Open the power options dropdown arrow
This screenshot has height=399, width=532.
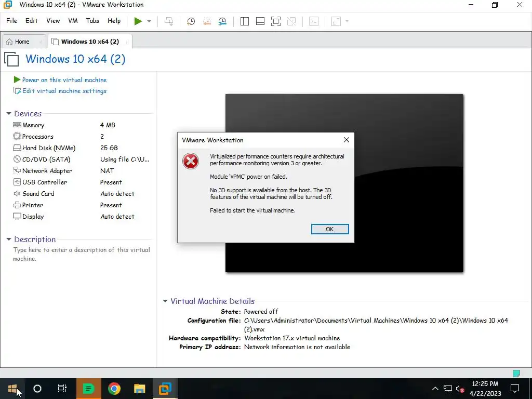pyautogui.click(x=149, y=21)
